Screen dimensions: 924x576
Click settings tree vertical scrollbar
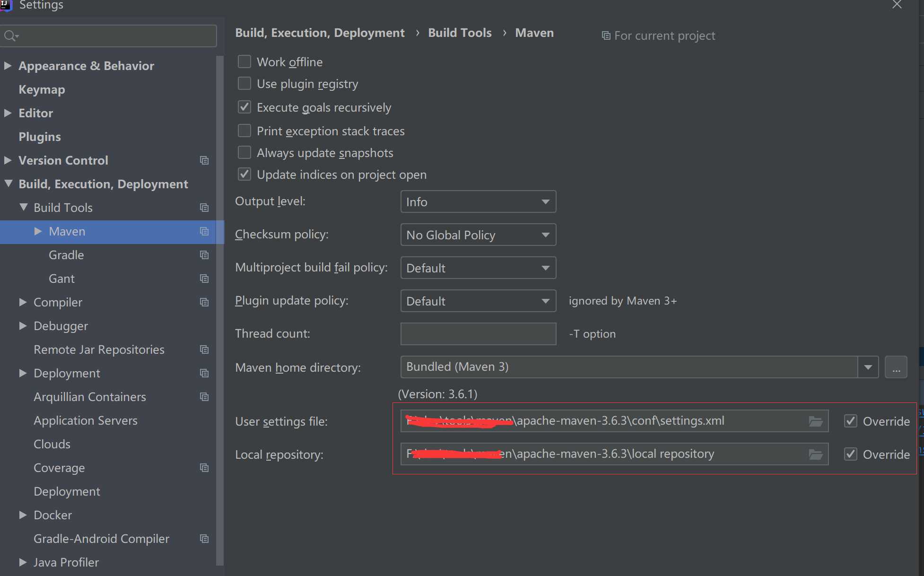click(x=219, y=310)
